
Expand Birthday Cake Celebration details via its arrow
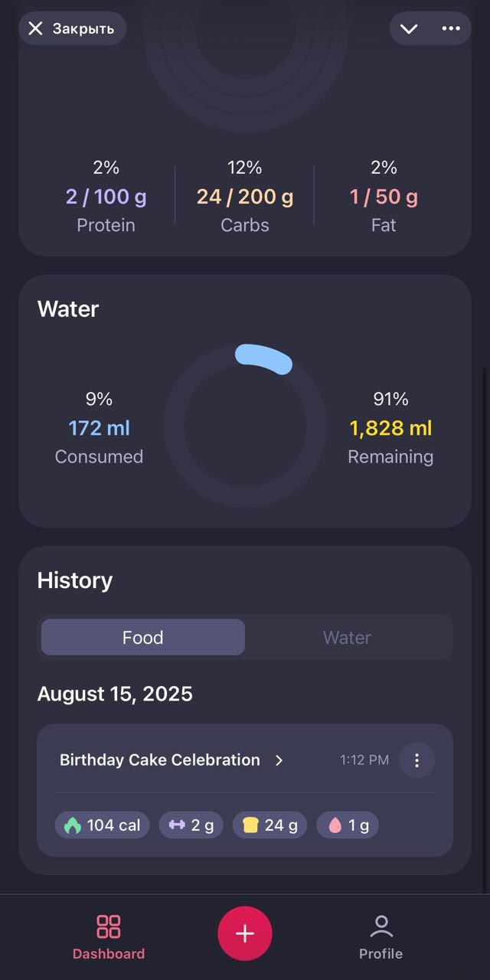tap(279, 760)
